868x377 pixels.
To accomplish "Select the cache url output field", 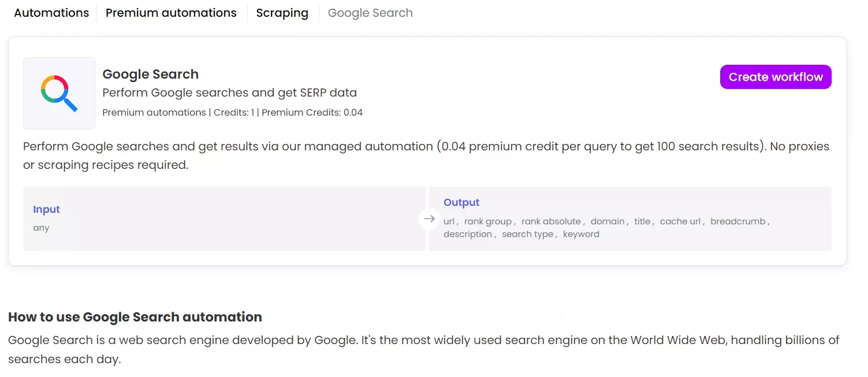I will (680, 221).
